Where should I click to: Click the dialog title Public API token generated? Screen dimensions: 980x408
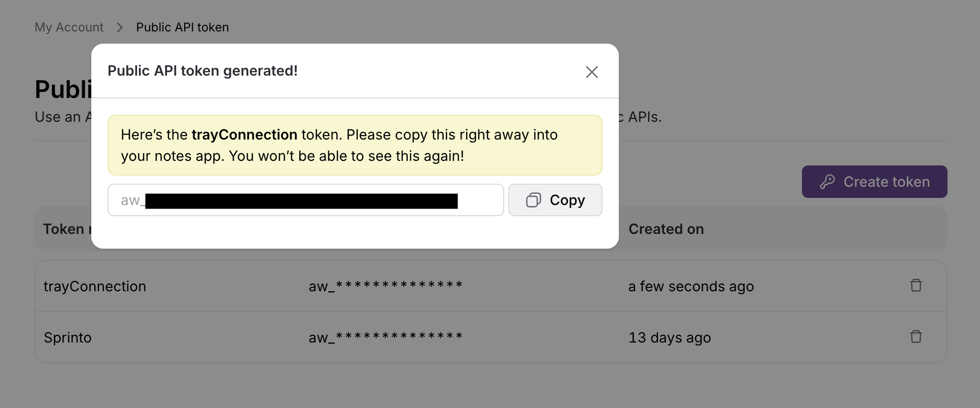pos(202,71)
